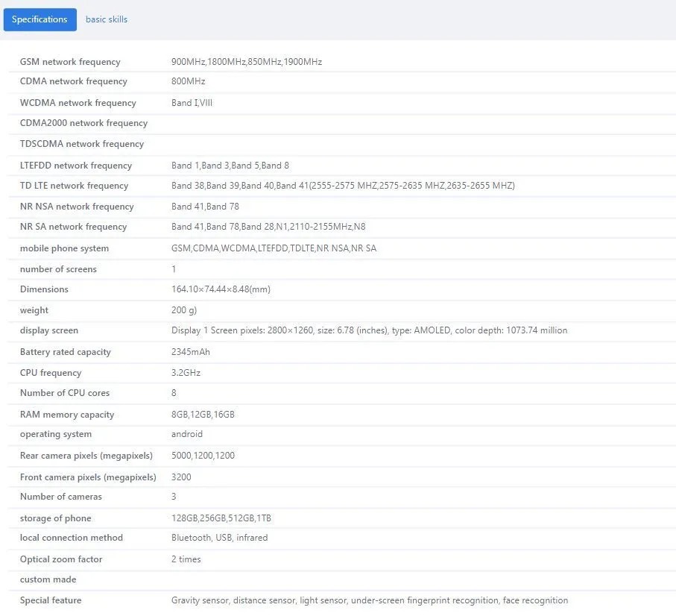Click the Optical zoom factor label
The height and width of the screenshot is (616, 676).
pos(61,559)
